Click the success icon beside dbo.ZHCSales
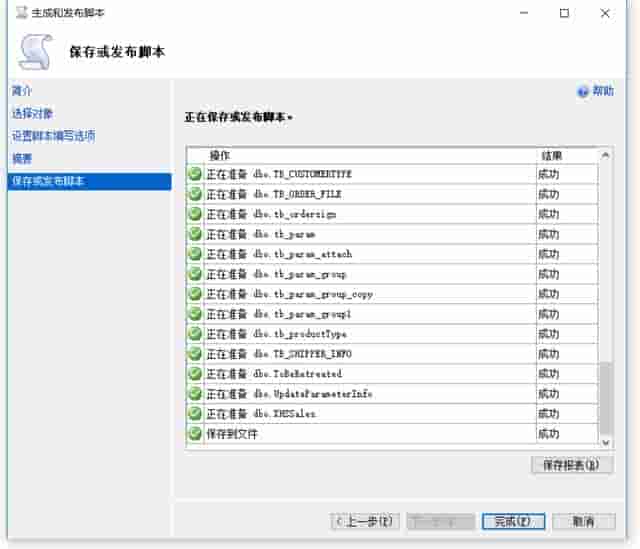Viewport: 640px width, 549px height. coord(195,414)
